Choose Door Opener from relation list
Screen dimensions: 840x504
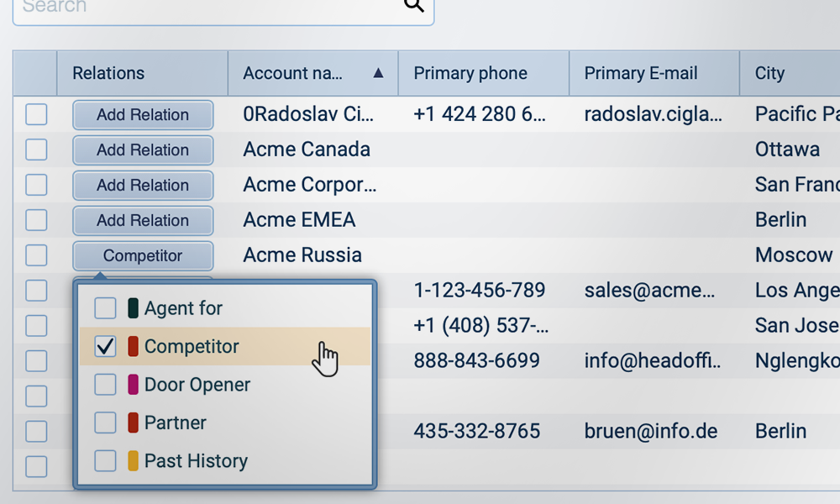pyautogui.click(x=197, y=385)
